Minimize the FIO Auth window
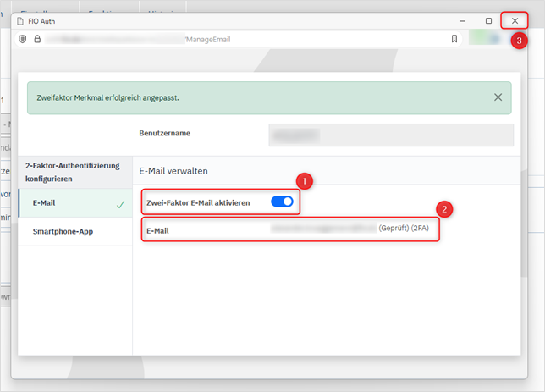The height and width of the screenshot is (392, 545). (461, 20)
